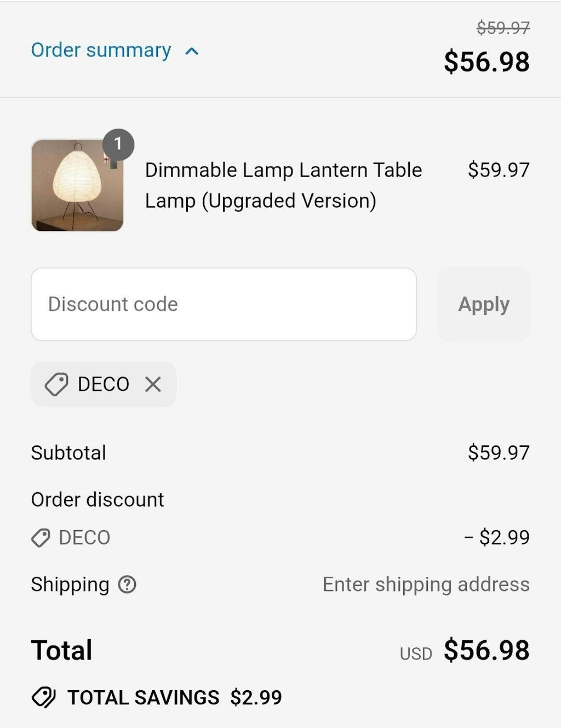
Task: Click the TOTAL SAVINGS $2.99 text
Action: coord(174,697)
